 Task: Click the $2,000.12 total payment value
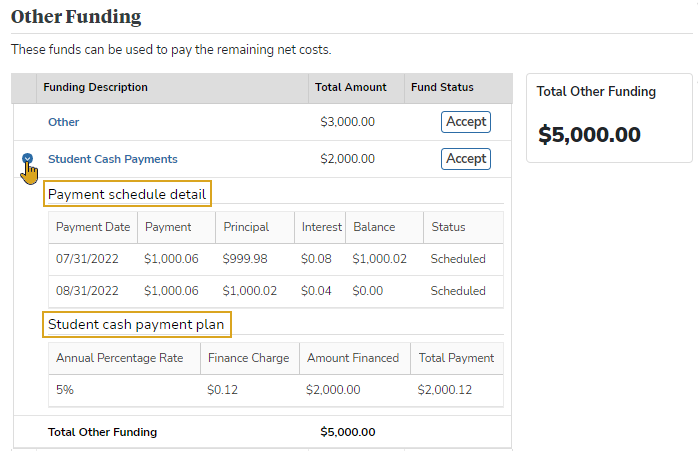[x=445, y=390]
